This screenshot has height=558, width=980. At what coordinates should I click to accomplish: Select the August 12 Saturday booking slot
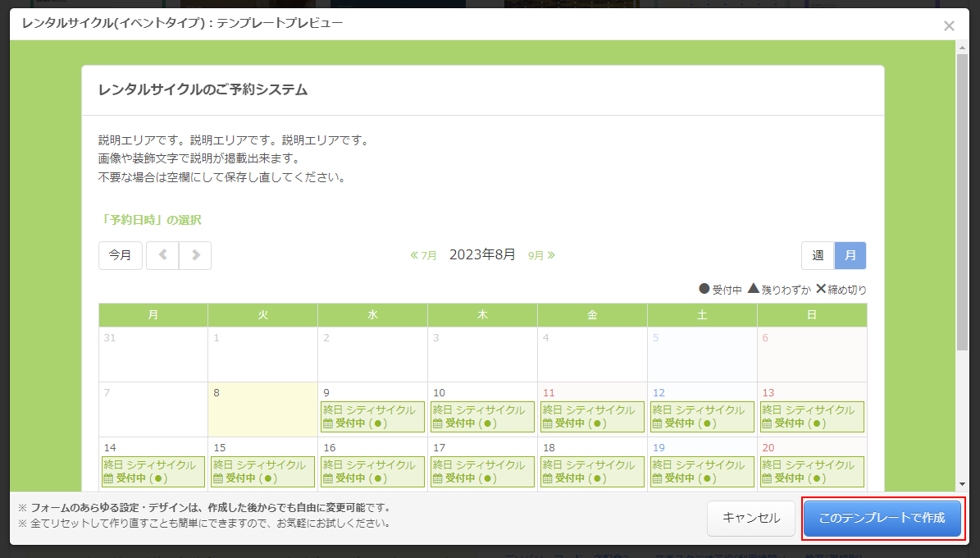(702, 416)
